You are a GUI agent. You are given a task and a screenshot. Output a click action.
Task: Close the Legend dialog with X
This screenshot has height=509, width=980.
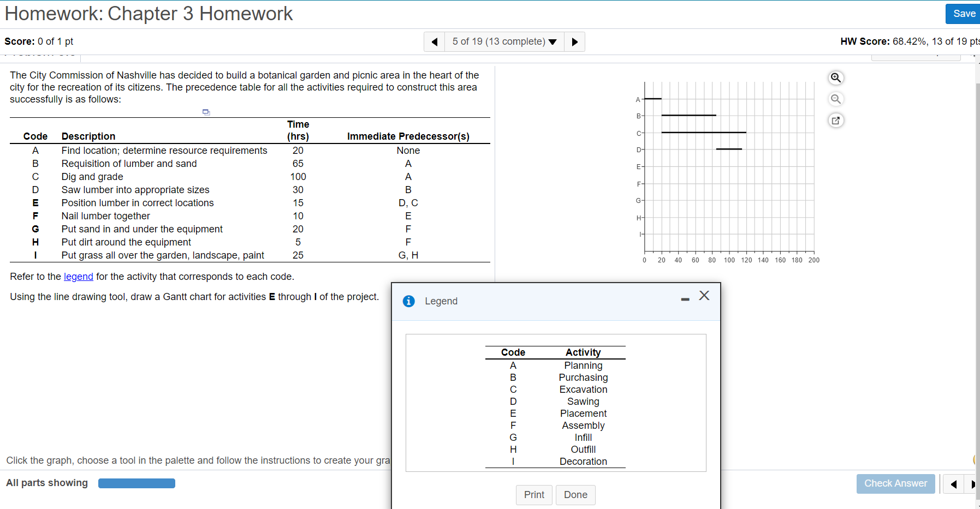(x=704, y=296)
